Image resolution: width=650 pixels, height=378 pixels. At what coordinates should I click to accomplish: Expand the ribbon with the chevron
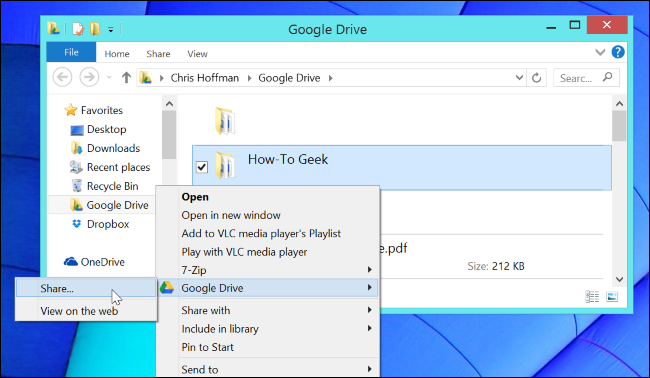[600, 52]
